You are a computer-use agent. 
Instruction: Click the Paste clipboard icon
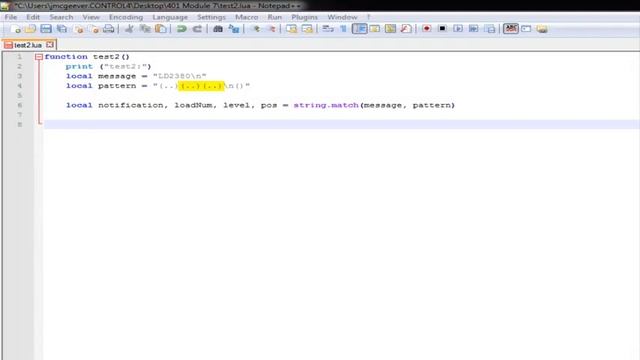pyautogui.click(x=161, y=29)
